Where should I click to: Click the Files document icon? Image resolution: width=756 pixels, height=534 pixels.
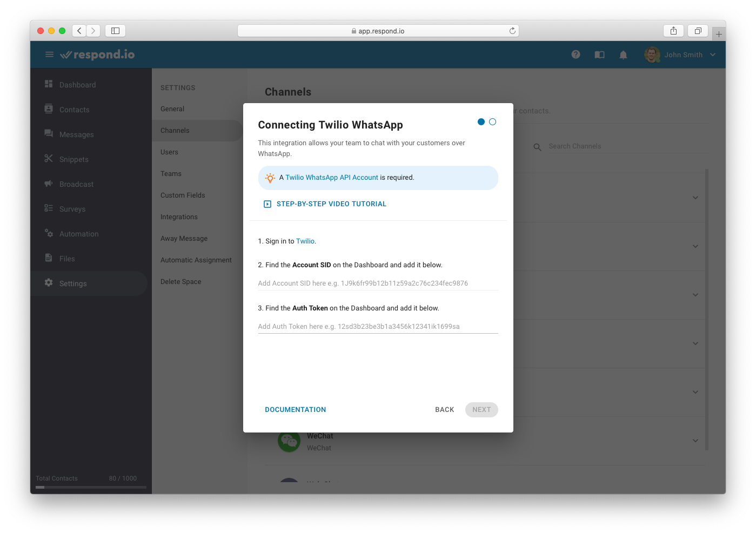(49, 258)
